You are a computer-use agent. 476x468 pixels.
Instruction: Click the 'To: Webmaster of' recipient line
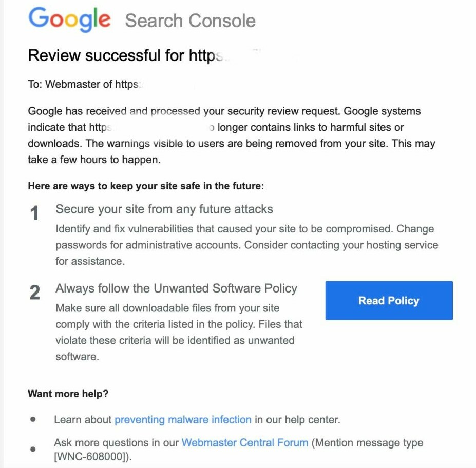pyautogui.click(x=83, y=84)
